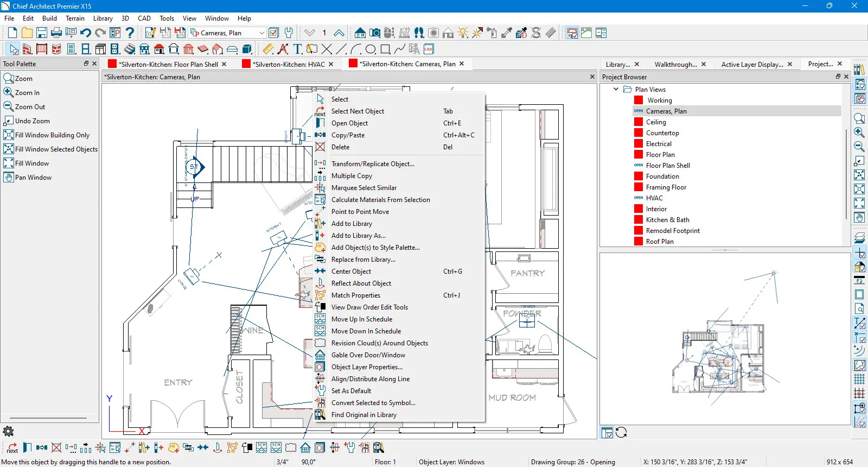This screenshot has height=467, width=868.
Task: Open the Tape Measure dimension tool
Action: click(x=268, y=49)
